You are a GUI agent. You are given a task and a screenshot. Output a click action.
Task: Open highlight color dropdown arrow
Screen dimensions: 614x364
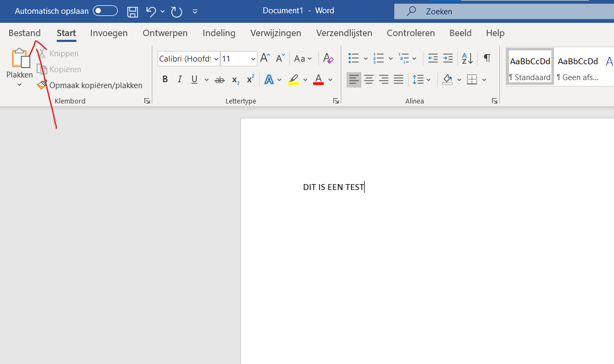(x=305, y=80)
